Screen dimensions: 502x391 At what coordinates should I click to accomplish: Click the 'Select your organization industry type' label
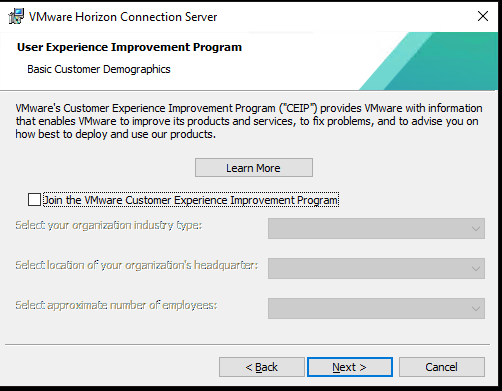pyautogui.click(x=109, y=226)
